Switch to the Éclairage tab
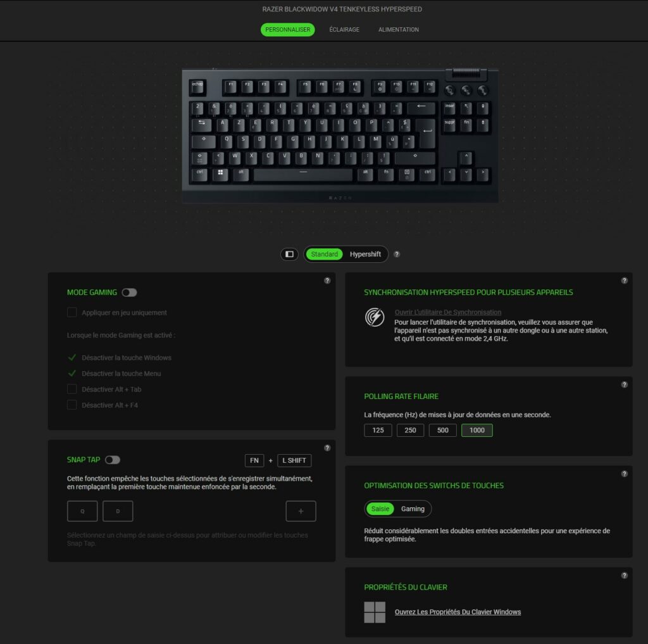 [x=344, y=29]
